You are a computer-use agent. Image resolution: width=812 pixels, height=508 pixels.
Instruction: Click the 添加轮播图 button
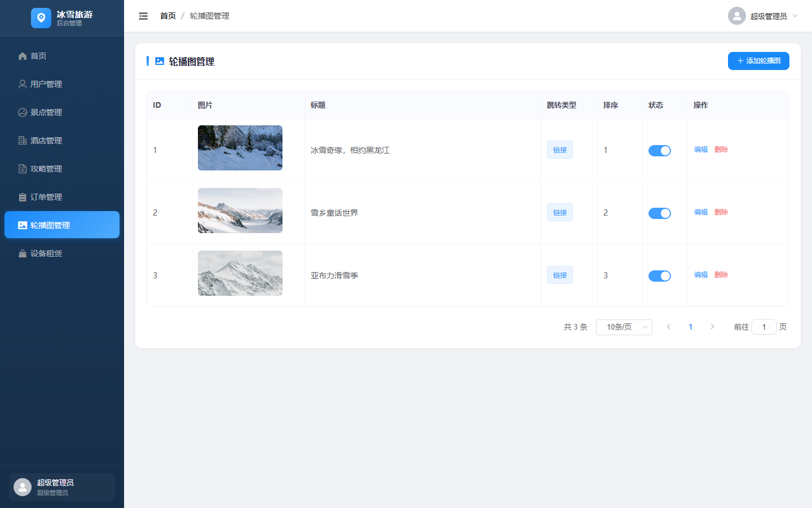click(758, 61)
